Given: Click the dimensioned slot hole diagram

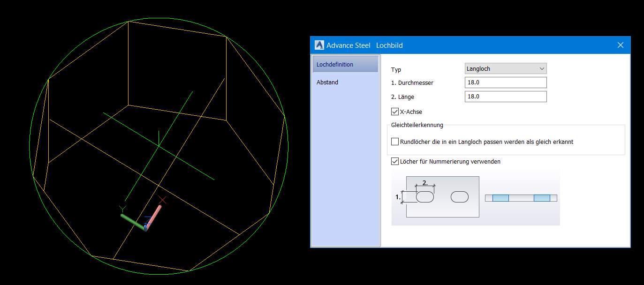Looking at the screenshot, I should tap(424, 197).
